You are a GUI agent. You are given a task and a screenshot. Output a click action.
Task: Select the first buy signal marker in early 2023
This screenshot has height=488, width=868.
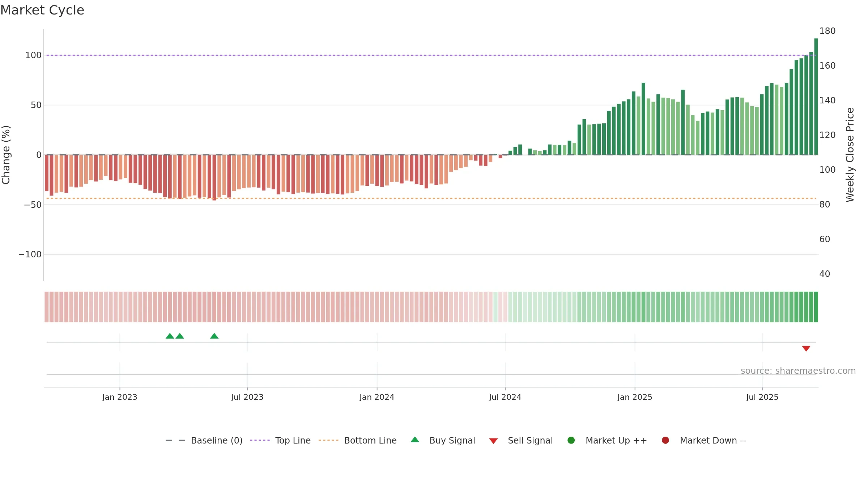tap(170, 336)
